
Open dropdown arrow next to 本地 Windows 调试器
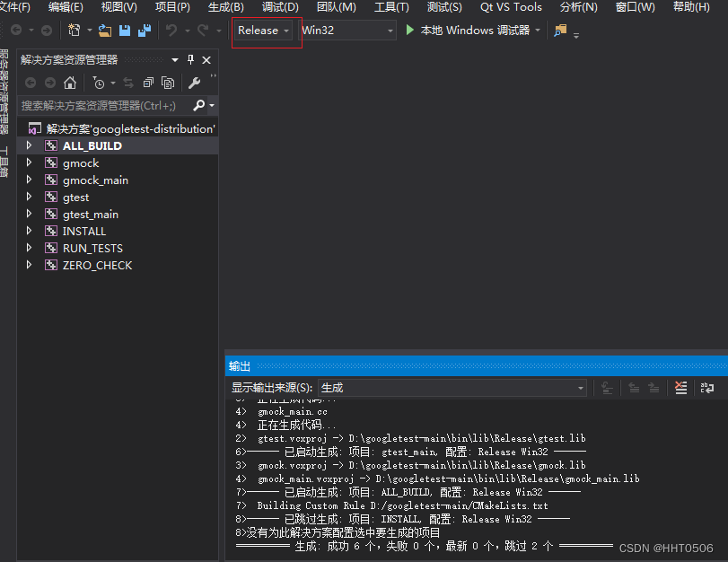click(x=538, y=31)
